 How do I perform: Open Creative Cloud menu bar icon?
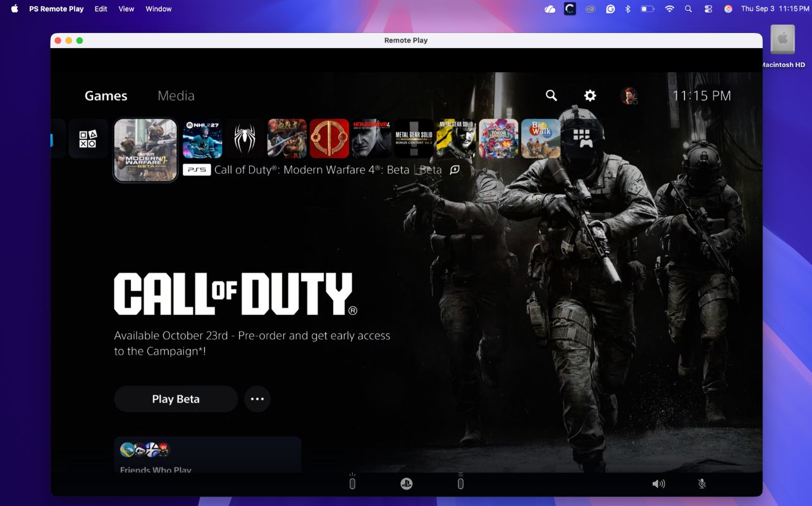pos(590,9)
